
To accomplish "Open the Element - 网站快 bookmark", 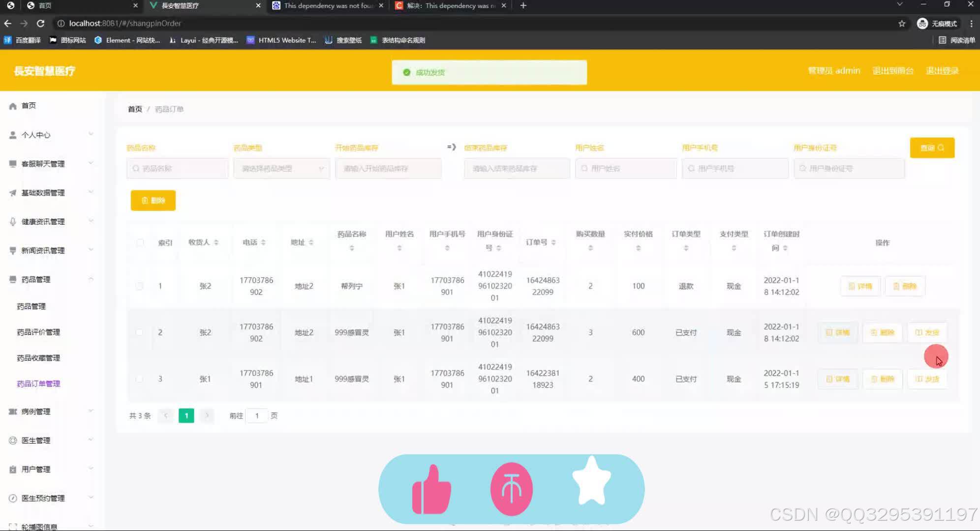I will coord(127,40).
